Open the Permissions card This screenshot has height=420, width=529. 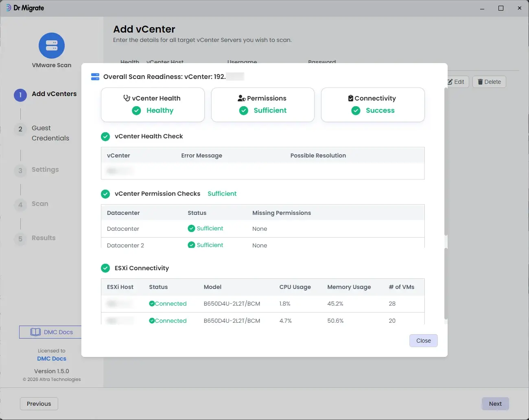pos(263,105)
